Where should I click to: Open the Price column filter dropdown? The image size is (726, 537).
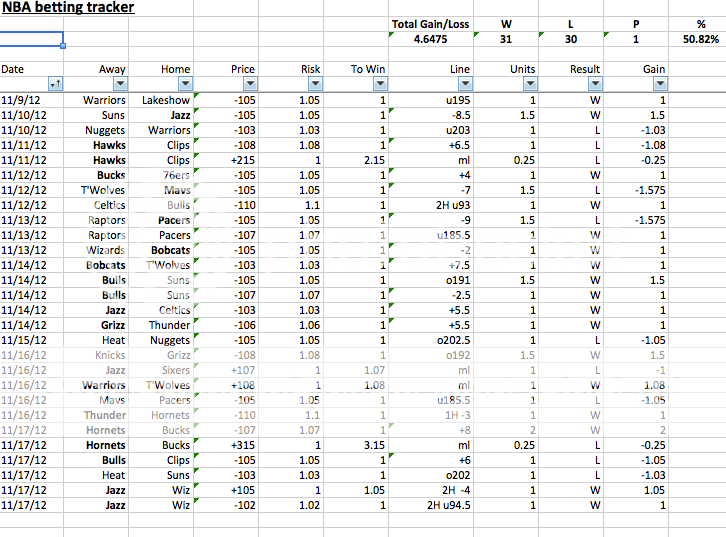[250, 84]
